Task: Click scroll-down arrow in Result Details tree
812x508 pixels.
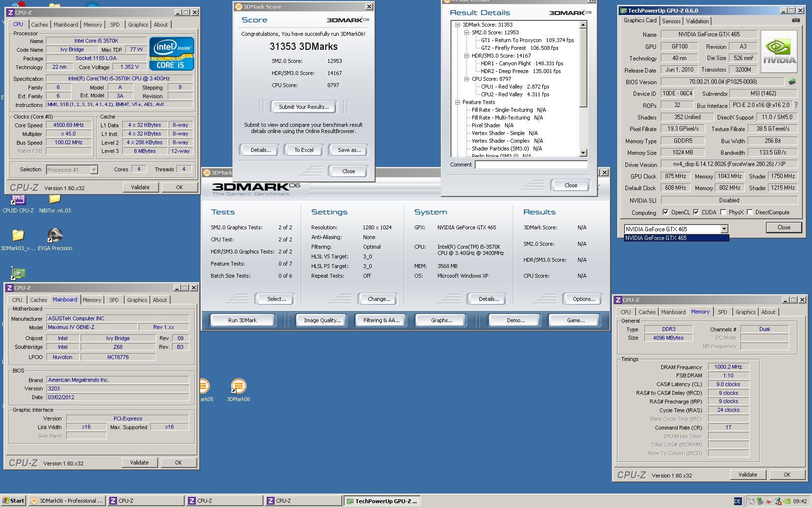Action: pyautogui.click(x=583, y=153)
